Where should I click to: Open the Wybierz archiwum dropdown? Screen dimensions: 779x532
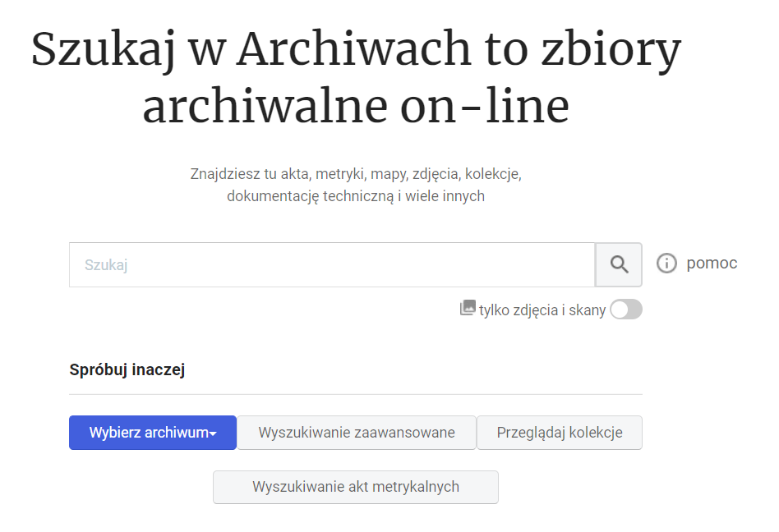pyautogui.click(x=153, y=433)
